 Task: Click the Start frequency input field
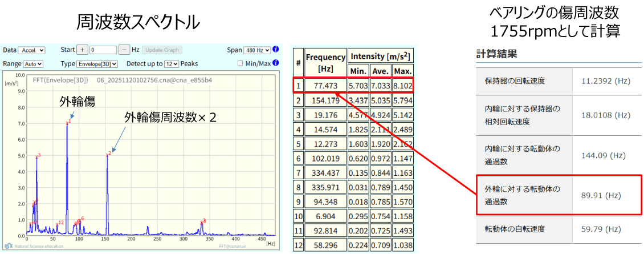click(103, 50)
